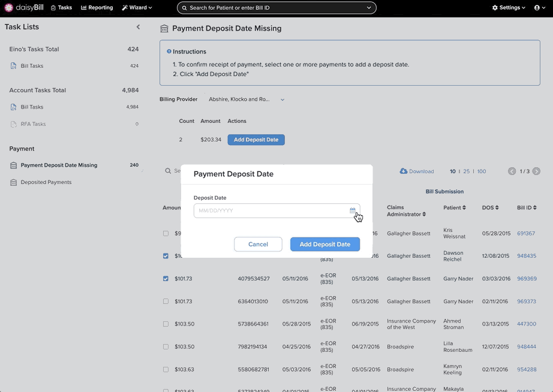553x392 pixels.
Task: Uncheck the Dawson Reichel payment checkbox
Action: [x=166, y=256]
